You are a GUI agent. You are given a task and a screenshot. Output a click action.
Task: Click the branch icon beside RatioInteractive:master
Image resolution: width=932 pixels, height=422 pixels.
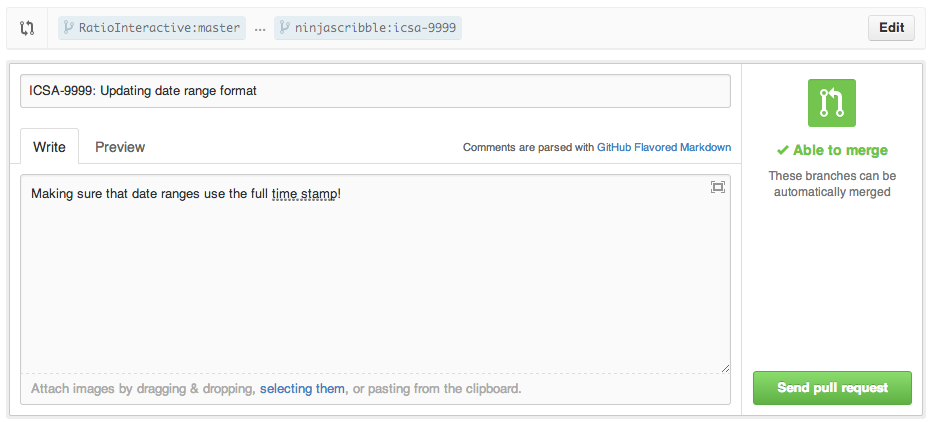(x=69, y=28)
